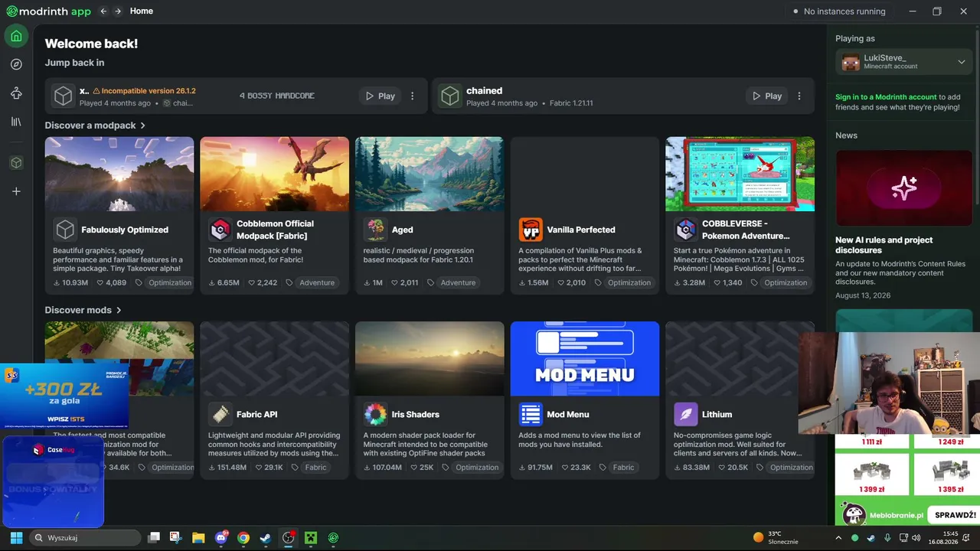This screenshot has width=980, height=551.
Task: Click the SPRAWDŹ! button on Meblobranie ad
Action: 955,515
